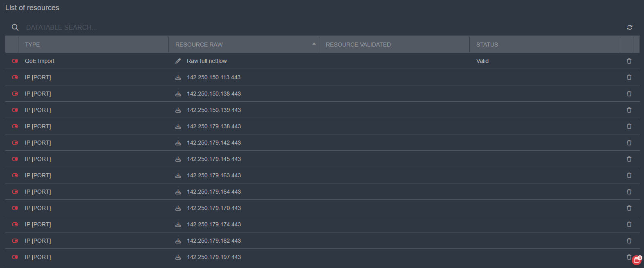Toggle switch for 142.250.150.139 443 row
The width and height of the screenshot is (644, 268).
(x=15, y=110)
